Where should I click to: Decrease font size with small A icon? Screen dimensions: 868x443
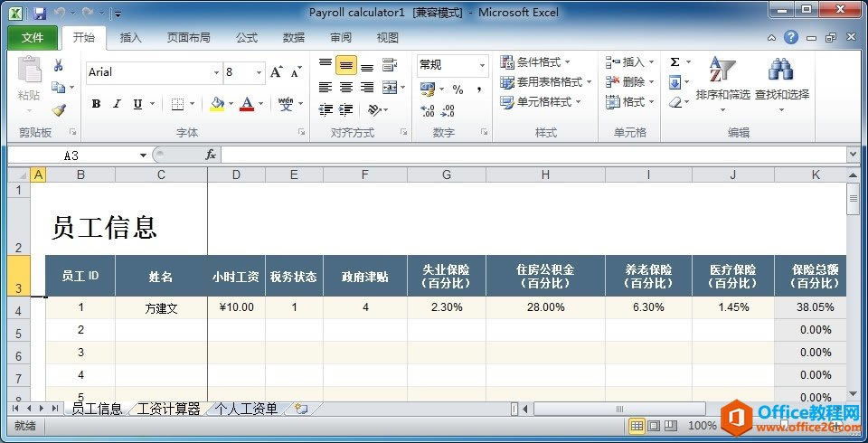click(x=297, y=72)
